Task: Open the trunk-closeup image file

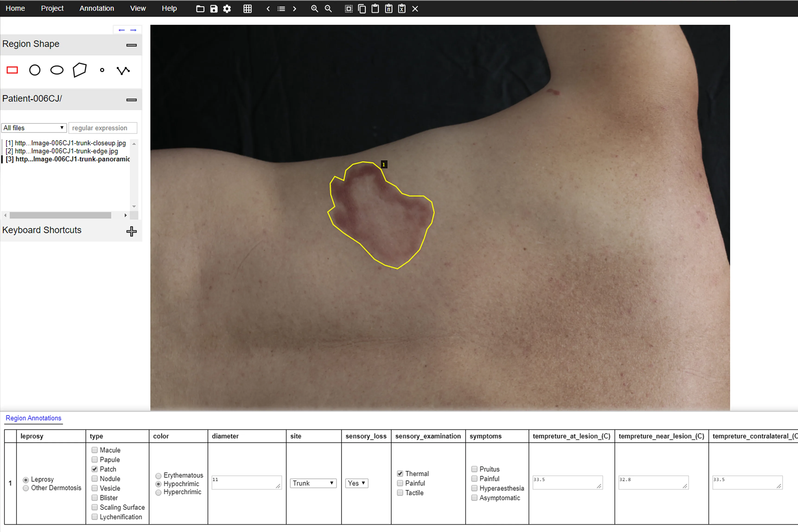Action: tap(66, 143)
